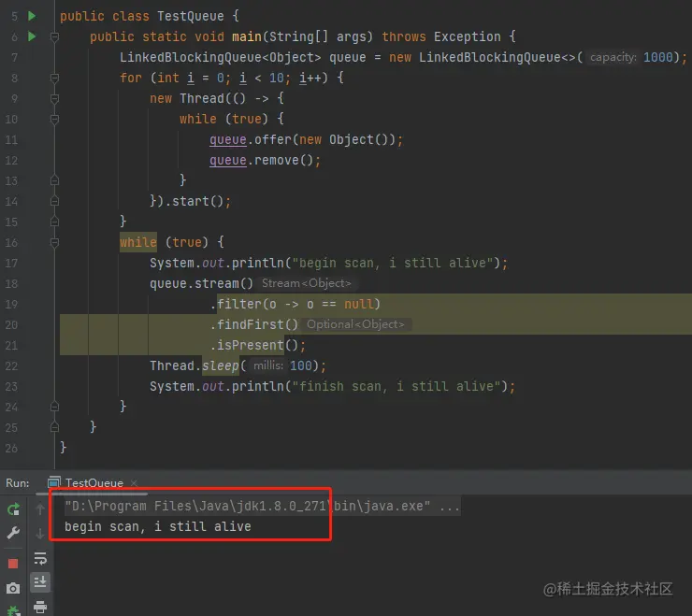The image size is (692, 616).
Task: Click the up-arrow stack trace navigation icon
Action: (40, 509)
